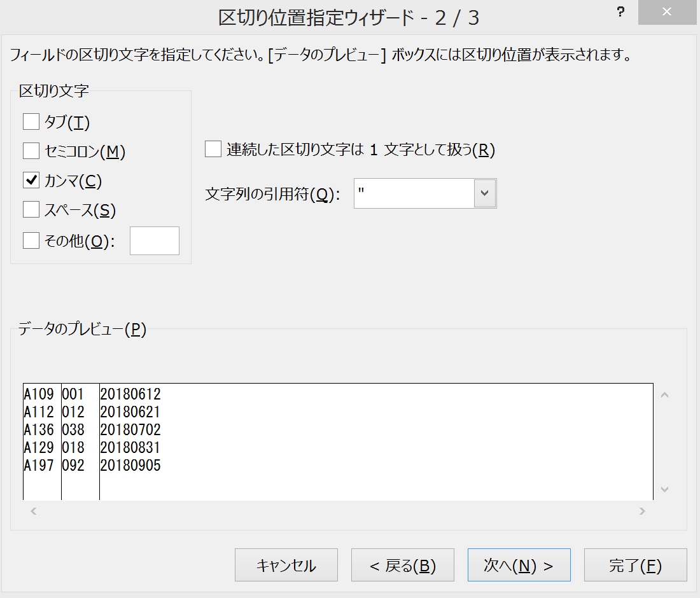700x598 pixels.
Task: Proceed with the 次へ(N) button
Action: [x=519, y=565]
